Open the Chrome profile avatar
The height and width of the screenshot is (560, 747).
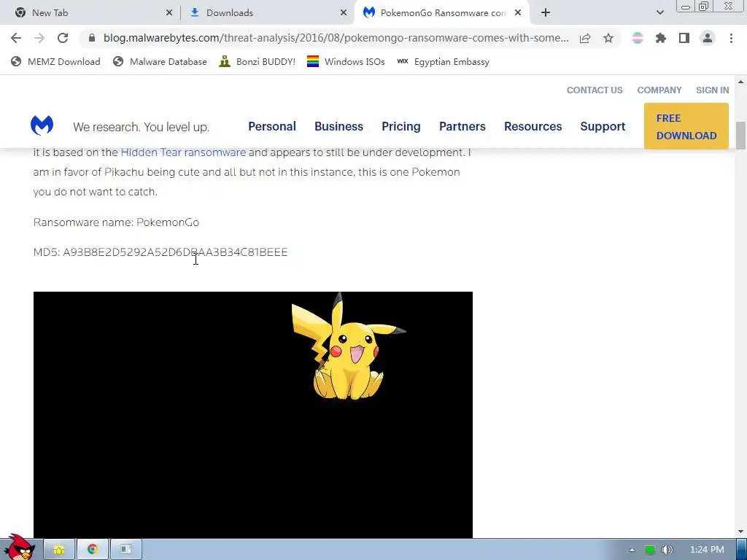pos(708,38)
